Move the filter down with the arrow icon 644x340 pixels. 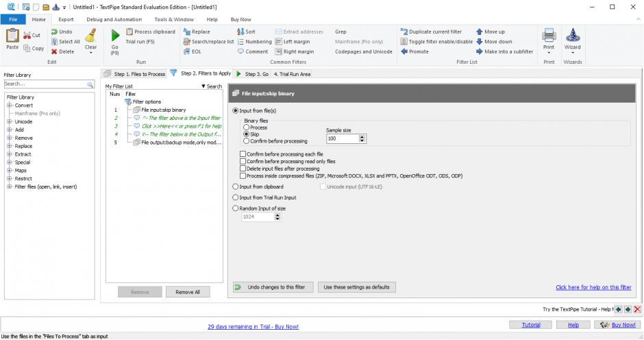(x=480, y=42)
